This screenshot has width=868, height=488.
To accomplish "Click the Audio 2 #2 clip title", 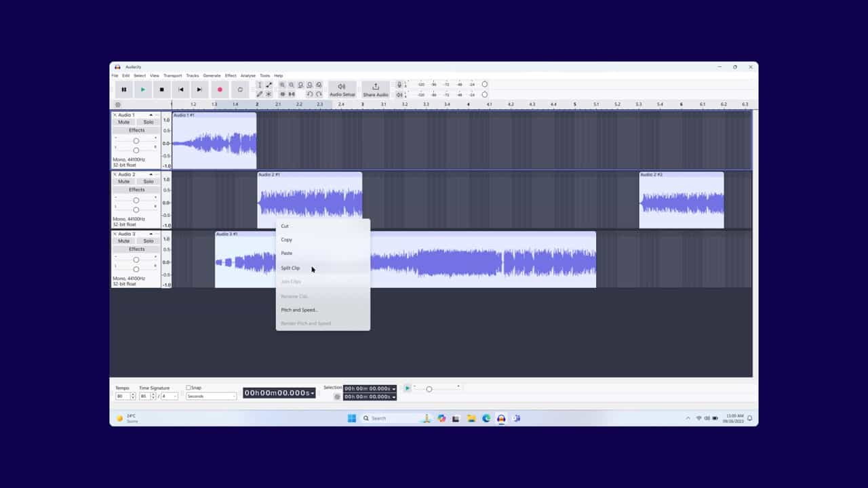I will 651,175.
